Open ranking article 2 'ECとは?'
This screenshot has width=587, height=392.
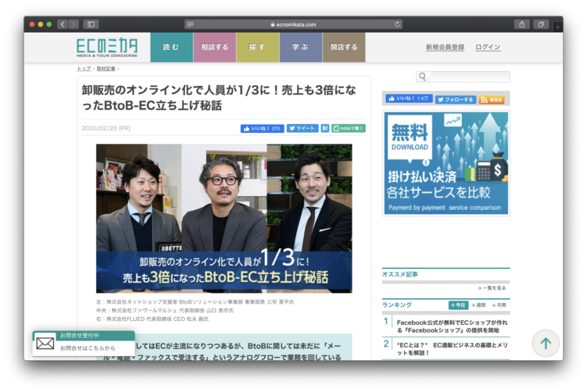(452, 349)
